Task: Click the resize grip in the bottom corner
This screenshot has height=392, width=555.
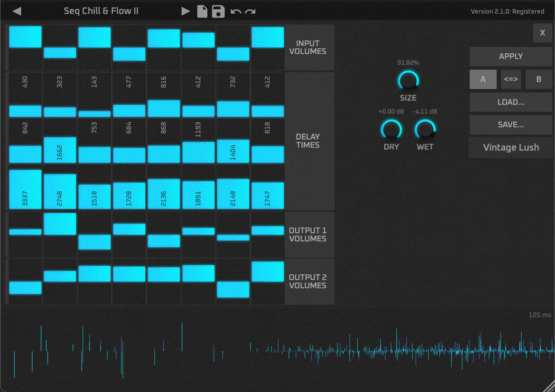Action: 549,387
